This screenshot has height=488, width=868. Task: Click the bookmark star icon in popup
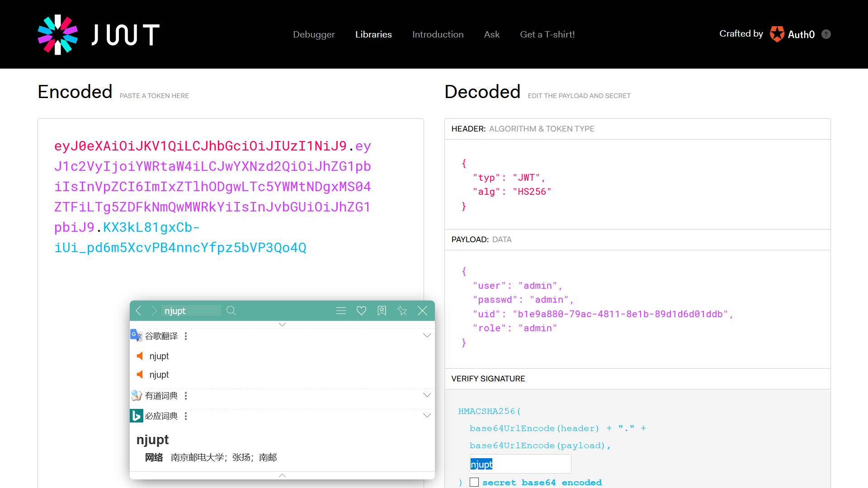(382, 311)
